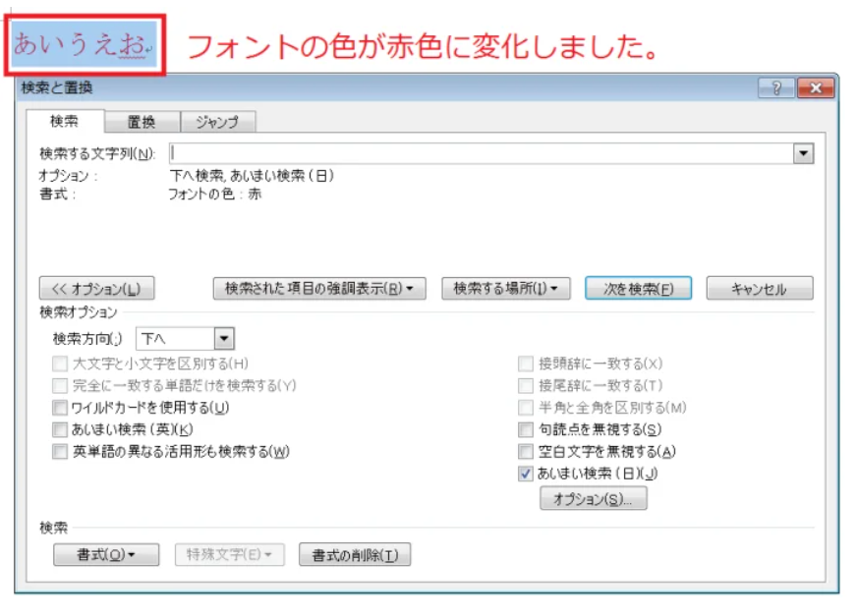The image size is (858, 616).
Task: Enable ワイルドカードを使用する checkbox
Action: (61, 408)
